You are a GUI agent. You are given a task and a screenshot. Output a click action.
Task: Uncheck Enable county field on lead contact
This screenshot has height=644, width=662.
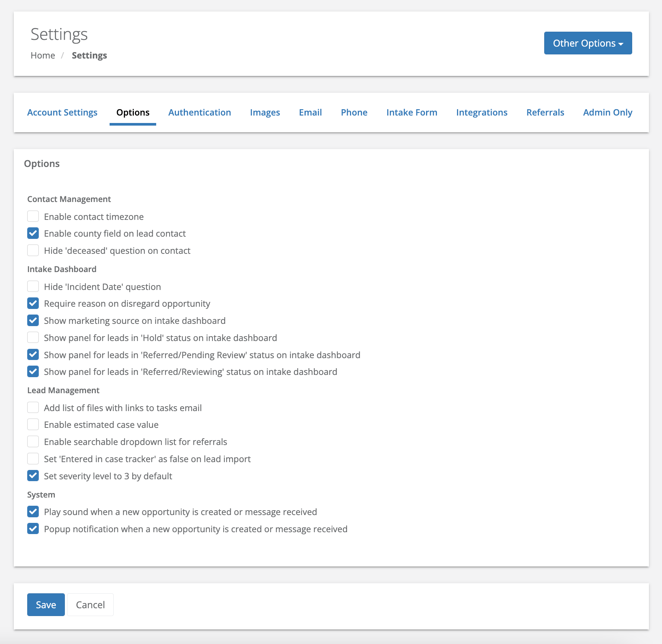click(x=33, y=234)
